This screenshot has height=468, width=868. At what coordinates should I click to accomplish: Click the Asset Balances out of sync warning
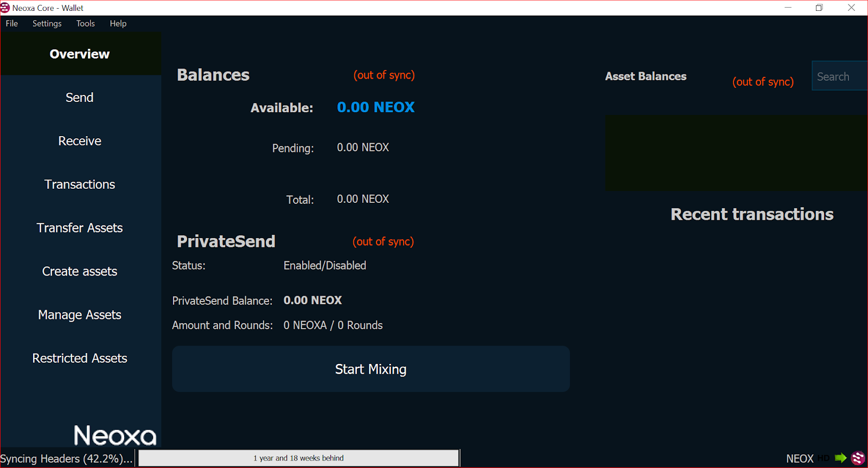(x=763, y=81)
